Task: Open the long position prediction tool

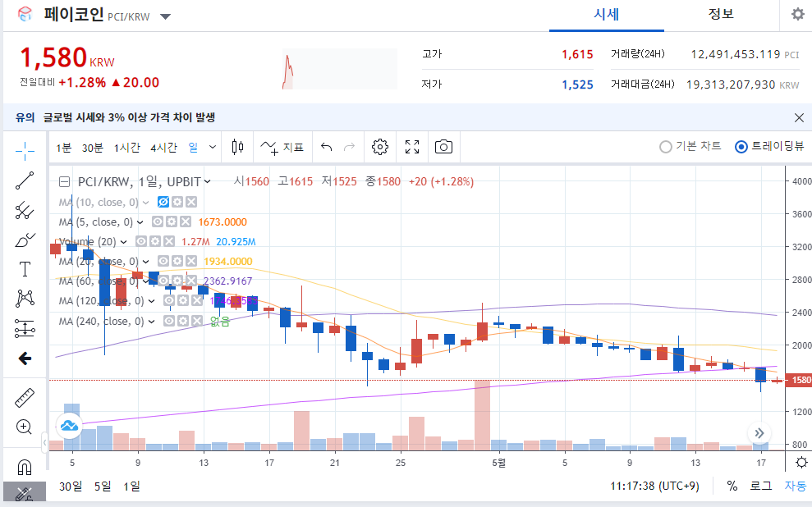Action: coord(25,328)
